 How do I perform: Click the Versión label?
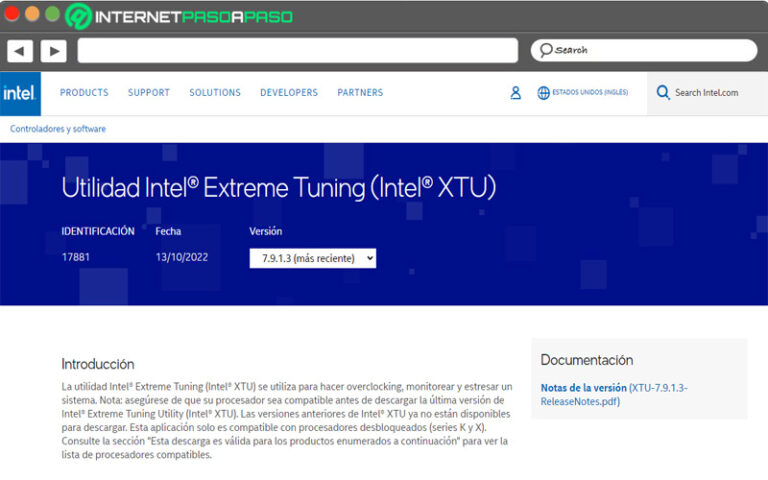pos(265,231)
